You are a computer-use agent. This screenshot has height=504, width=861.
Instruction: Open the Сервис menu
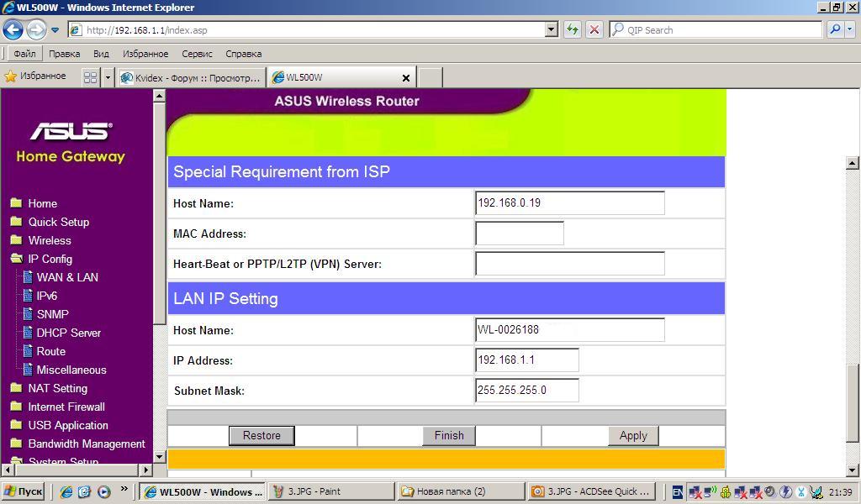[x=197, y=54]
